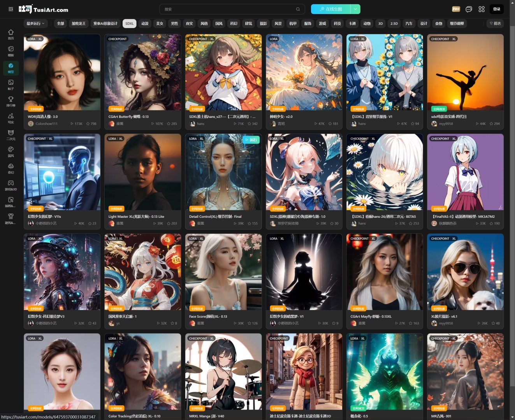Expand the 最多运行 sort dropdown
The image size is (515, 420).
(x=35, y=24)
